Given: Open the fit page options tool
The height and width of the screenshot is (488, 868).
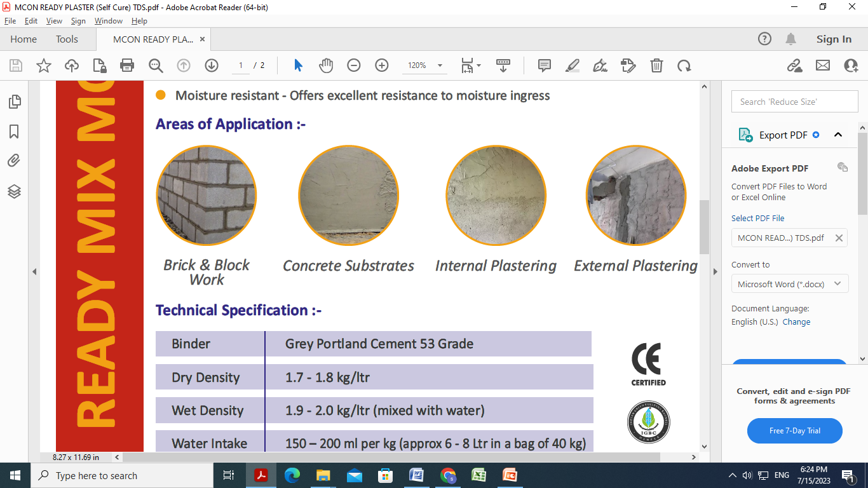Looking at the screenshot, I should click(x=471, y=65).
